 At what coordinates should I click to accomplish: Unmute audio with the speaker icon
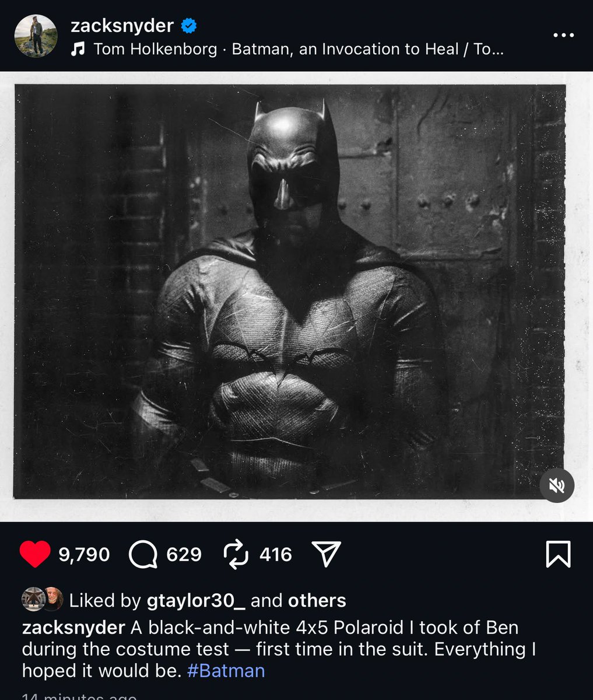[x=557, y=485]
